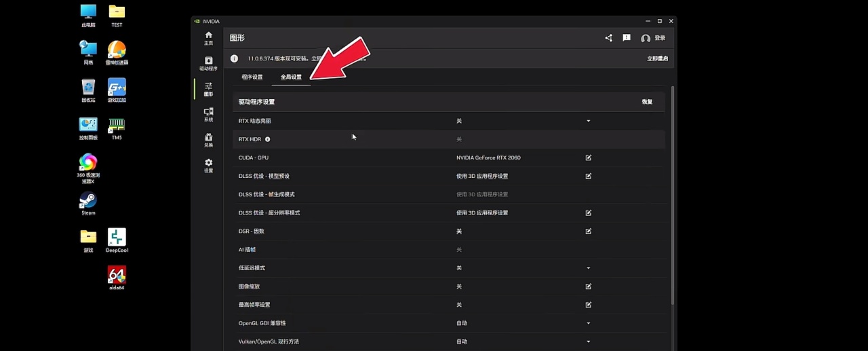
Task: Click the '图形' page title
Action: click(237, 38)
